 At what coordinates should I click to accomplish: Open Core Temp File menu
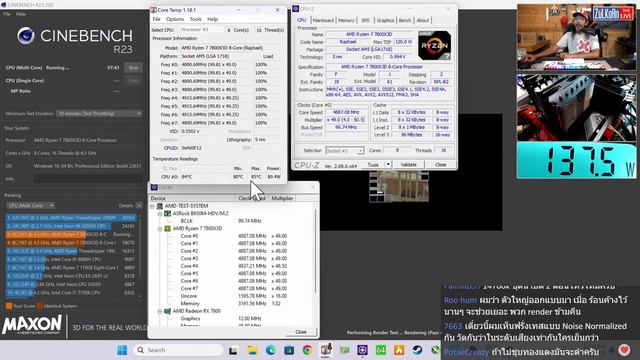[156, 19]
